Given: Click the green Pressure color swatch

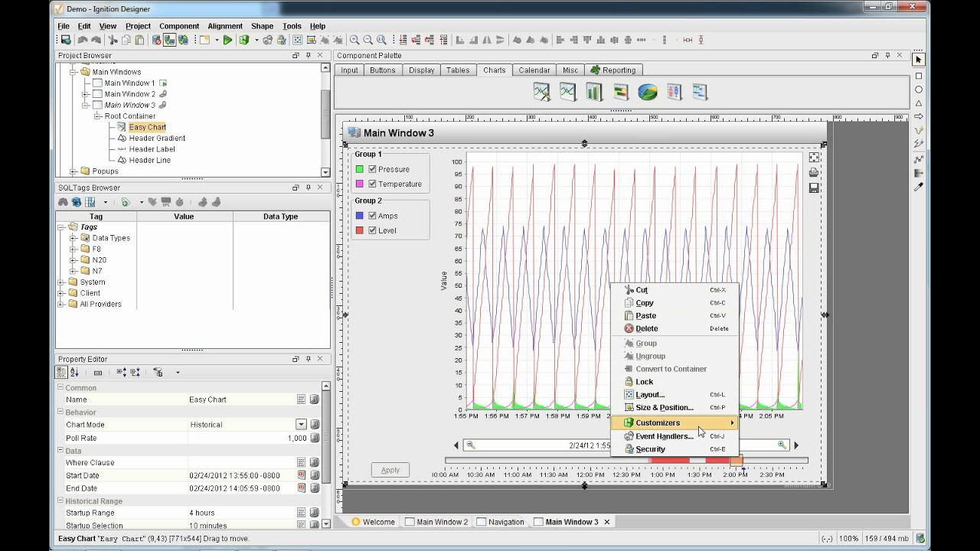Looking at the screenshot, I should point(359,169).
